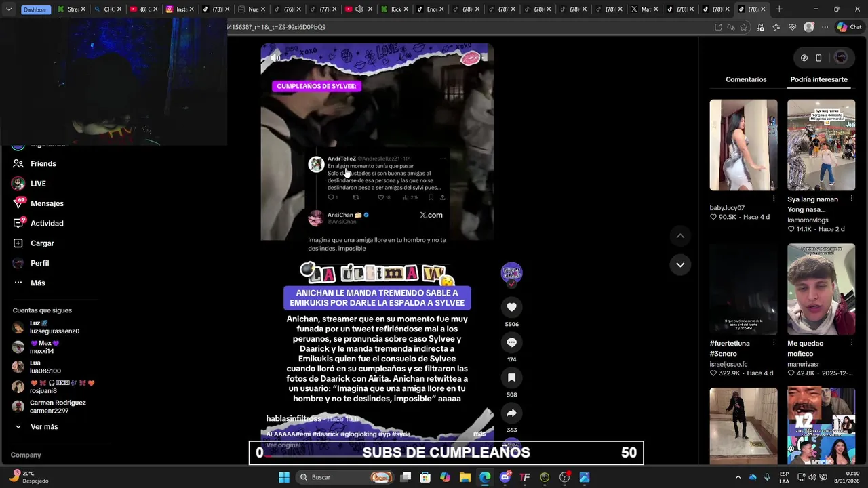Toggle video sound speaker icon

(x=275, y=58)
